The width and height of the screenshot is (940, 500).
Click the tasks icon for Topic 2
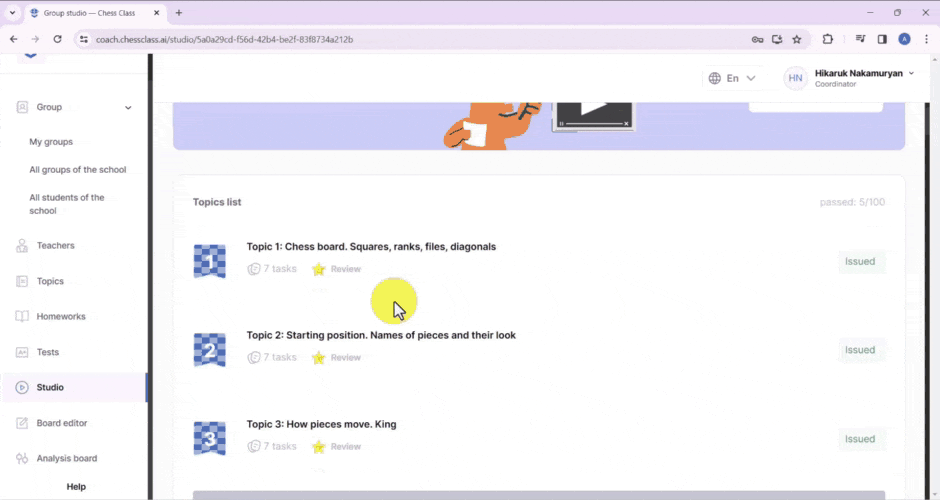coord(254,358)
